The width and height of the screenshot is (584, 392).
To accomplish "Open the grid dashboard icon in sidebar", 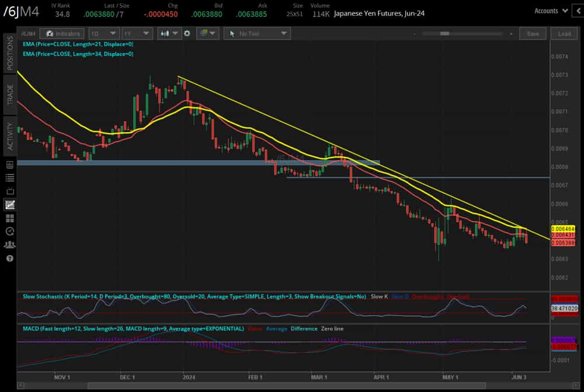I will coord(9,218).
